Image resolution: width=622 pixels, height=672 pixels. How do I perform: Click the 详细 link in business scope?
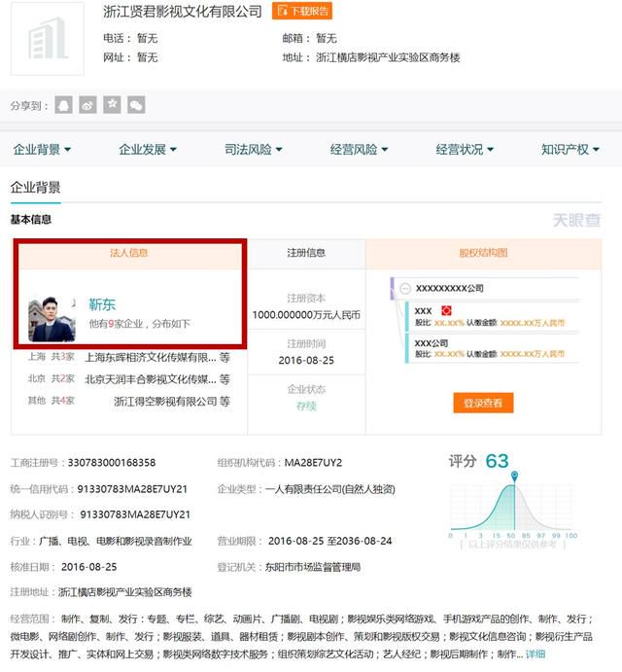536,654
